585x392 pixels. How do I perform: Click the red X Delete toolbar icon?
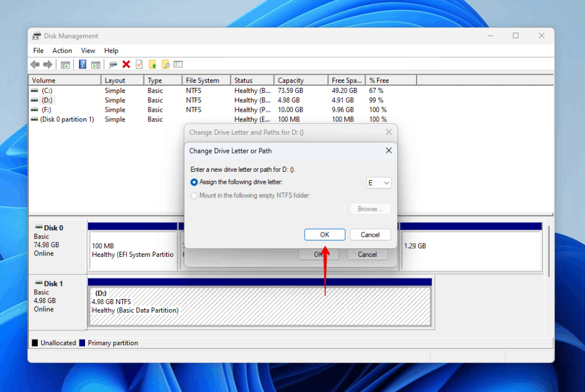pyautogui.click(x=126, y=64)
